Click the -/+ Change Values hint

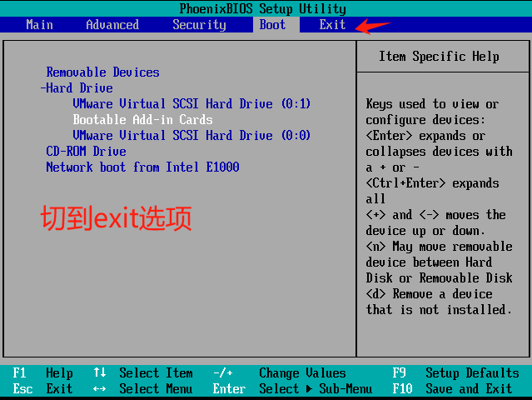pyautogui.click(x=279, y=373)
